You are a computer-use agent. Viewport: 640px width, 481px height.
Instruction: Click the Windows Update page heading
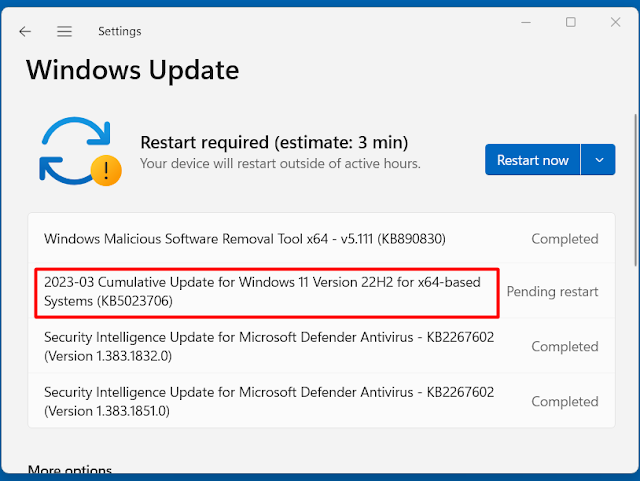[x=133, y=70]
